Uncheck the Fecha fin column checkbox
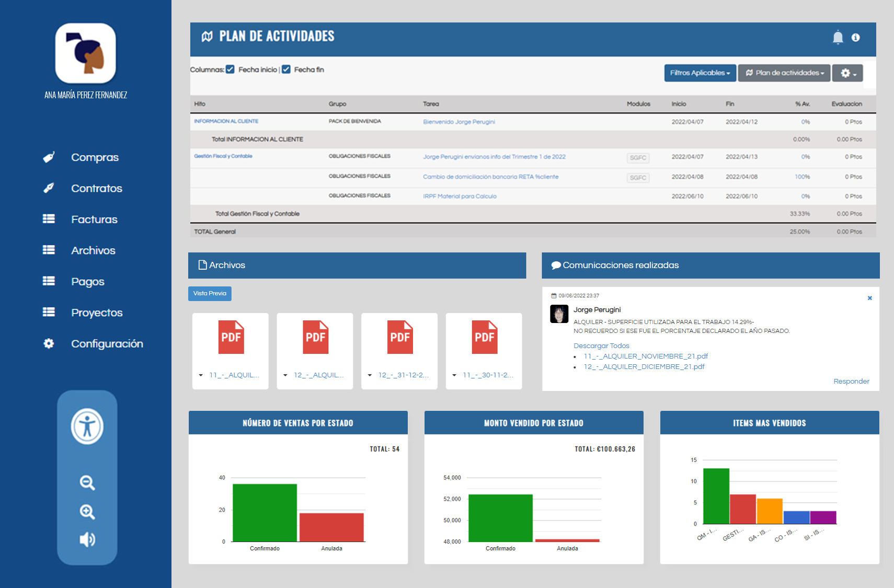 286,70
